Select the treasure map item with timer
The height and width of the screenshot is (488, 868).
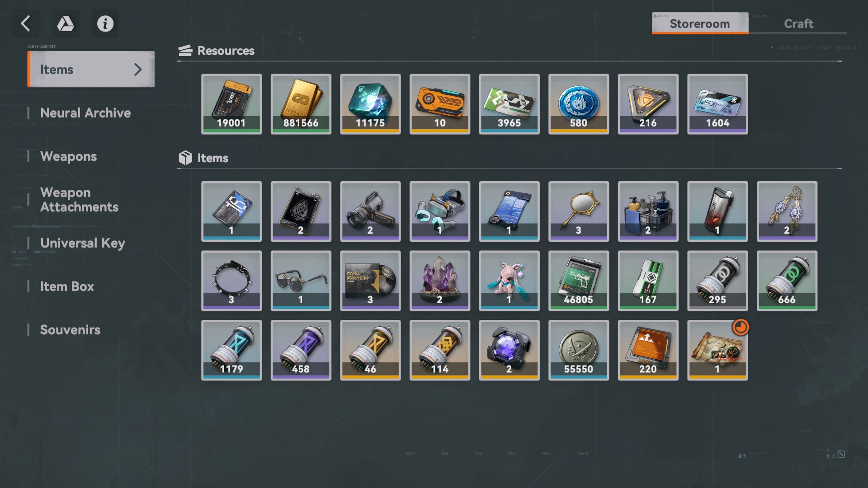(717, 350)
